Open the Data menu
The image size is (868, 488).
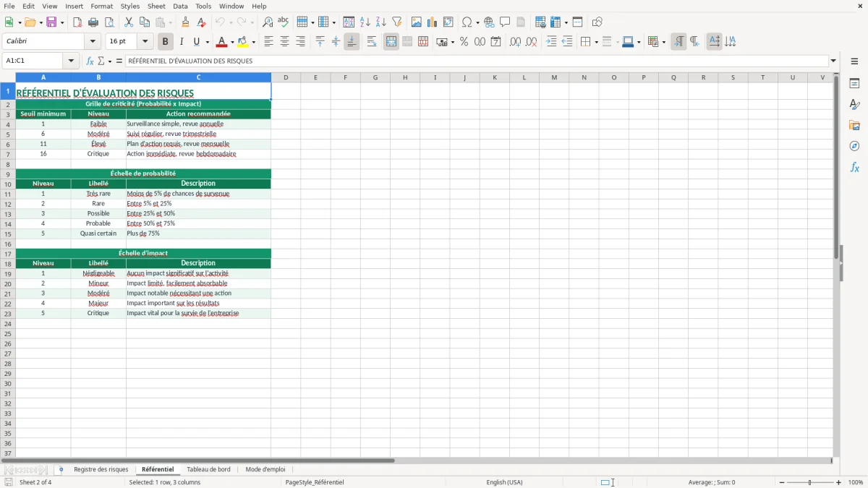pos(180,6)
